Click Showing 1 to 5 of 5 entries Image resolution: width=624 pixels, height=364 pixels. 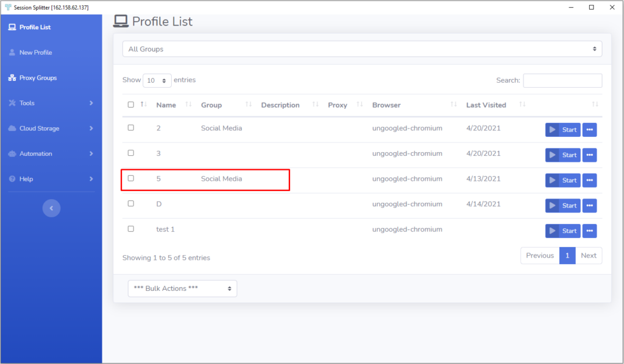point(166,257)
